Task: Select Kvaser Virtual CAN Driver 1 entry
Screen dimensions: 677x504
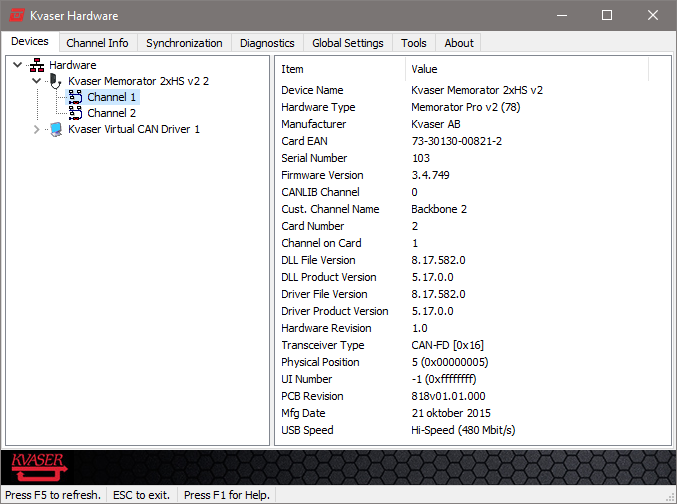Action: (134, 129)
